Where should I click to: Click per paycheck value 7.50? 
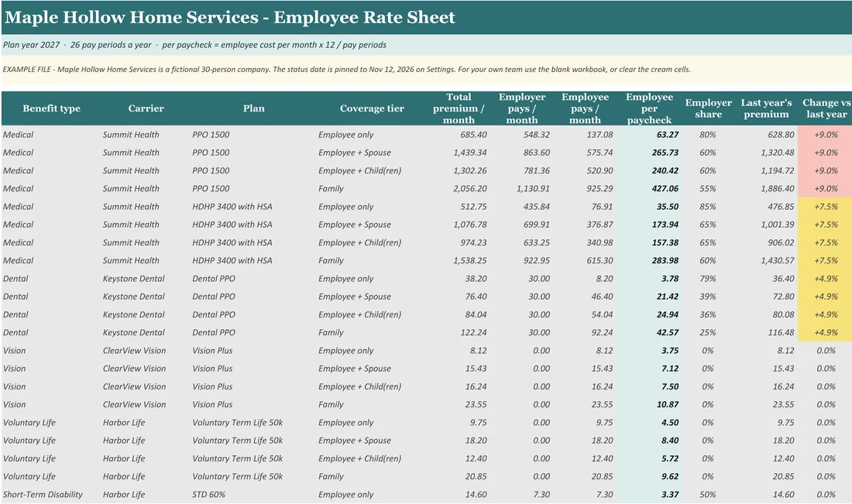click(x=670, y=386)
